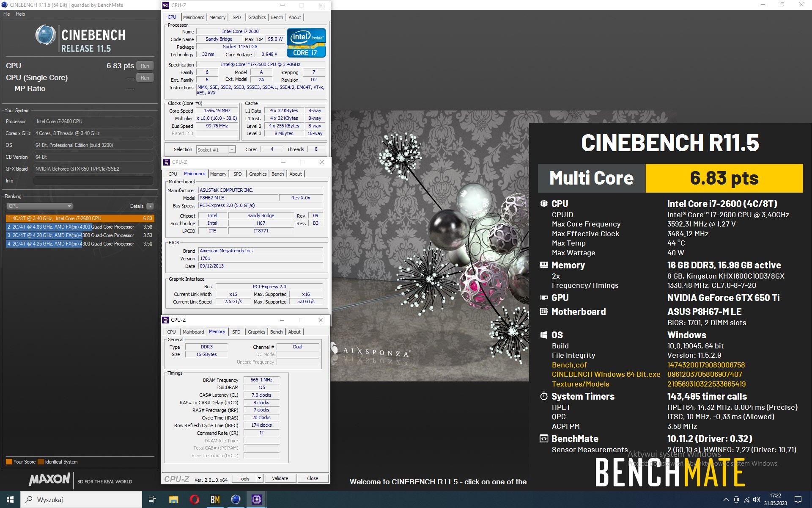Viewport: 812px width, 508px height.
Task: Open File Explorer from the taskbar
Action: (x=173, y=500)
